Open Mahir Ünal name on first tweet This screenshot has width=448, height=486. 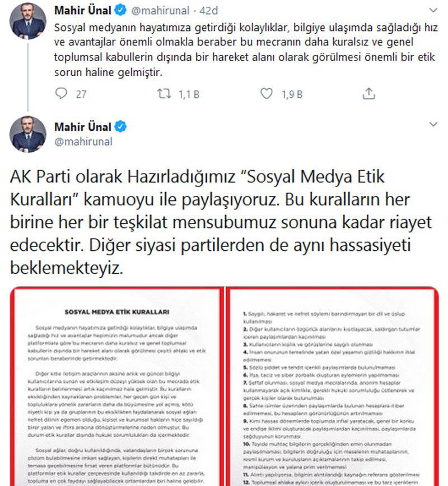[x=83, y=10]
